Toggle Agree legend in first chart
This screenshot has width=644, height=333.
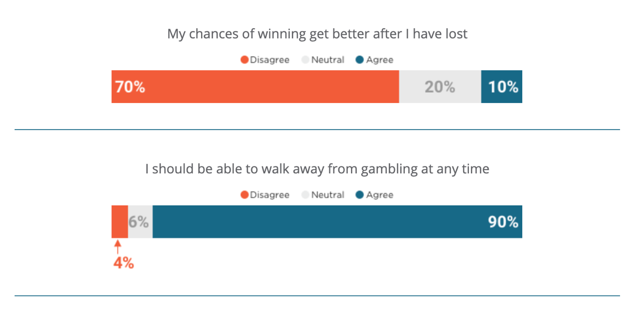point(375,60)
